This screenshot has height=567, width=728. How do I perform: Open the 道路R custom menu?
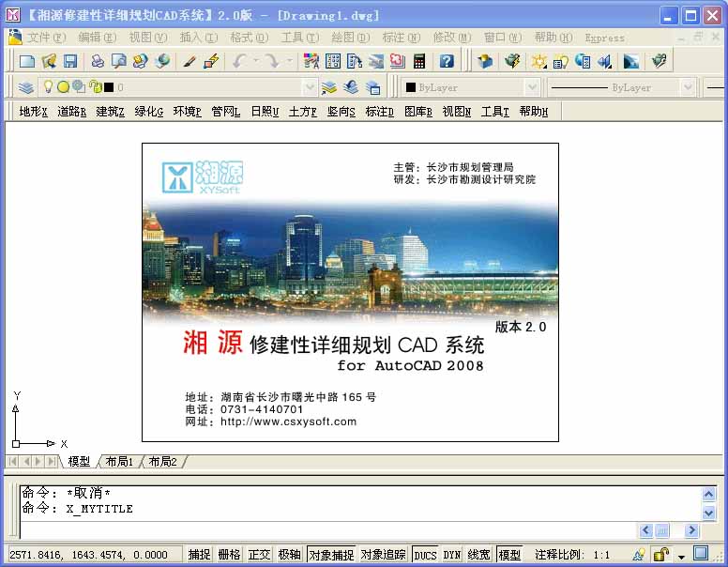point(71,112)
